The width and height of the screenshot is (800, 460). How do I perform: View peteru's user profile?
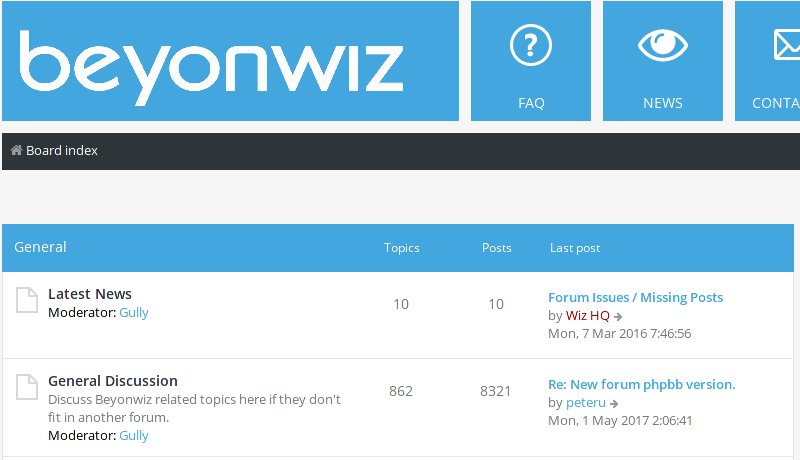tap(586, 403)
